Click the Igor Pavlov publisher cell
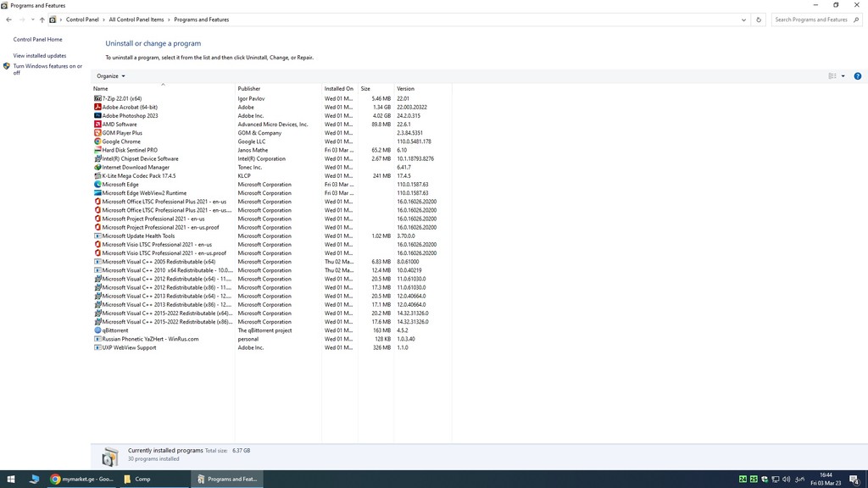This screenshot has width=868, height=488. coord(251,98)
